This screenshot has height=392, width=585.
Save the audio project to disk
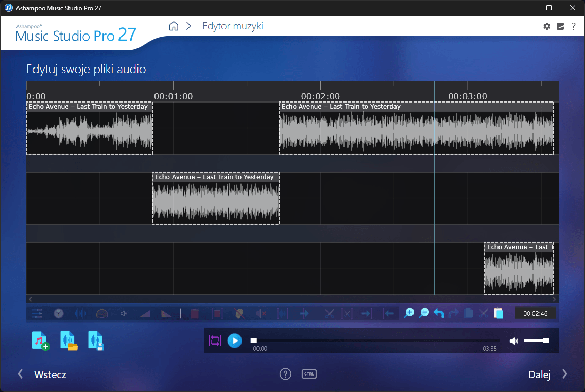tap(96, 341)
